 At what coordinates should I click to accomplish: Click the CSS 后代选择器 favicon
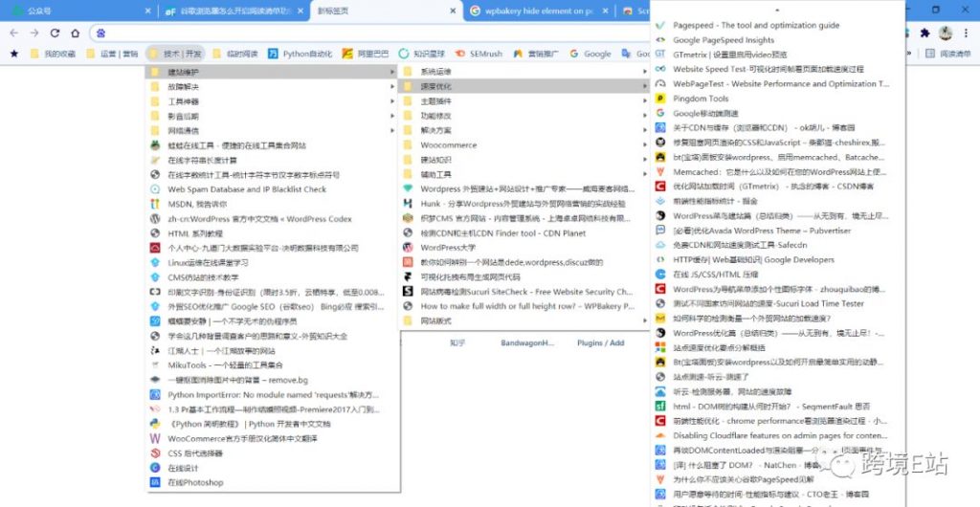tap(155, 453)
